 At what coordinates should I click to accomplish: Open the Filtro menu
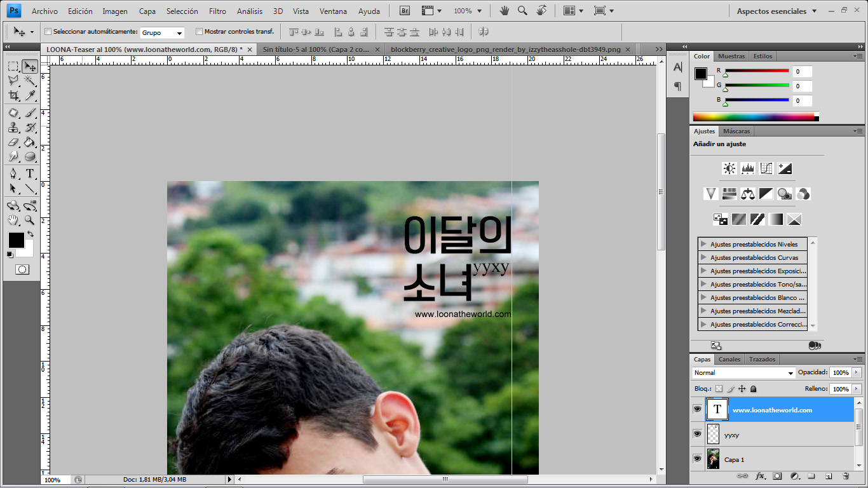tap(217, 11)
